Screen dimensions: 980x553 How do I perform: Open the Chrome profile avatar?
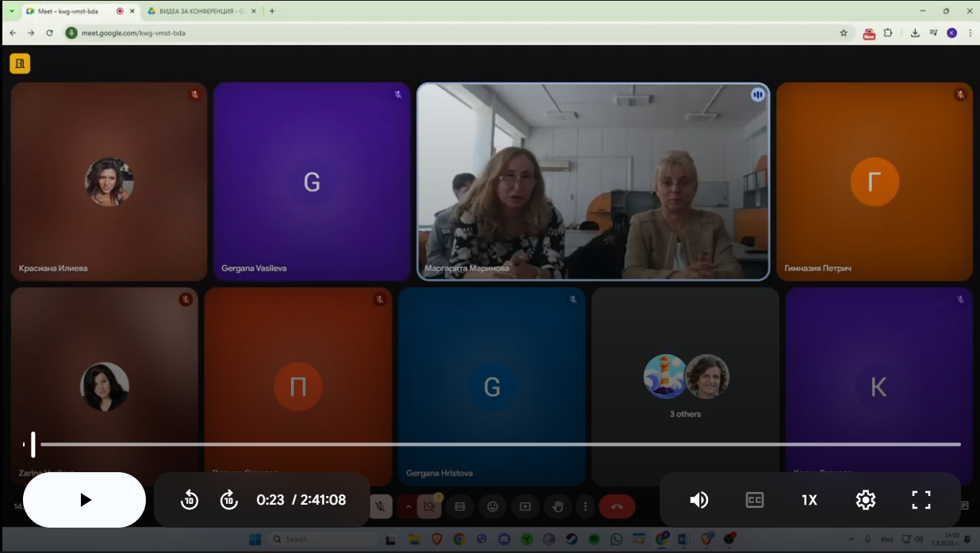[952, 33]
